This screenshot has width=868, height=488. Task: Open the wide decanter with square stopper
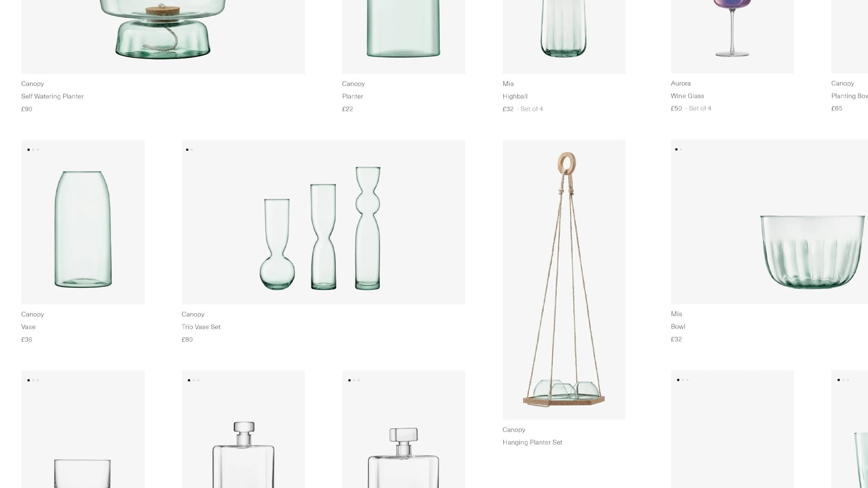coord(404,429)
